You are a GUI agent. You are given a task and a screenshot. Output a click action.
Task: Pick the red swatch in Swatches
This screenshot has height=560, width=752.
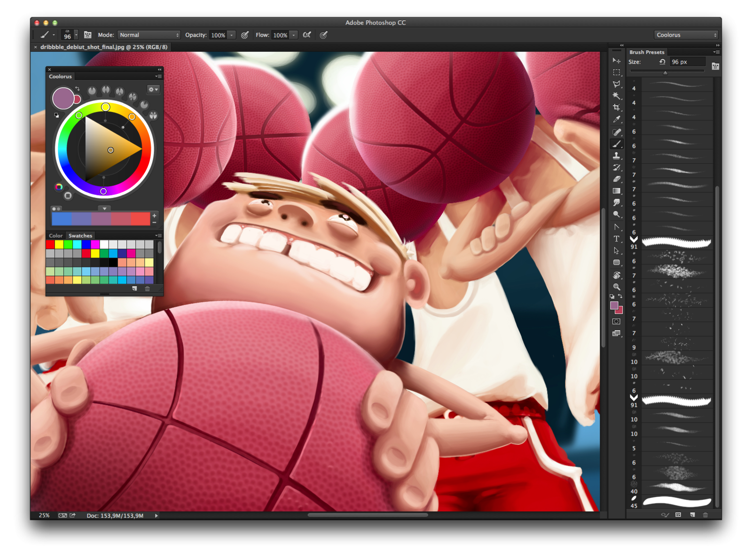50,244
